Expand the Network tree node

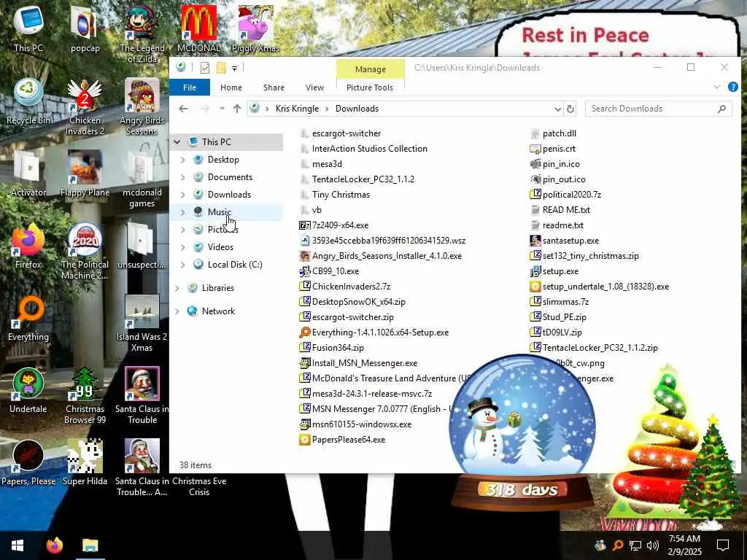click(177, 311)
